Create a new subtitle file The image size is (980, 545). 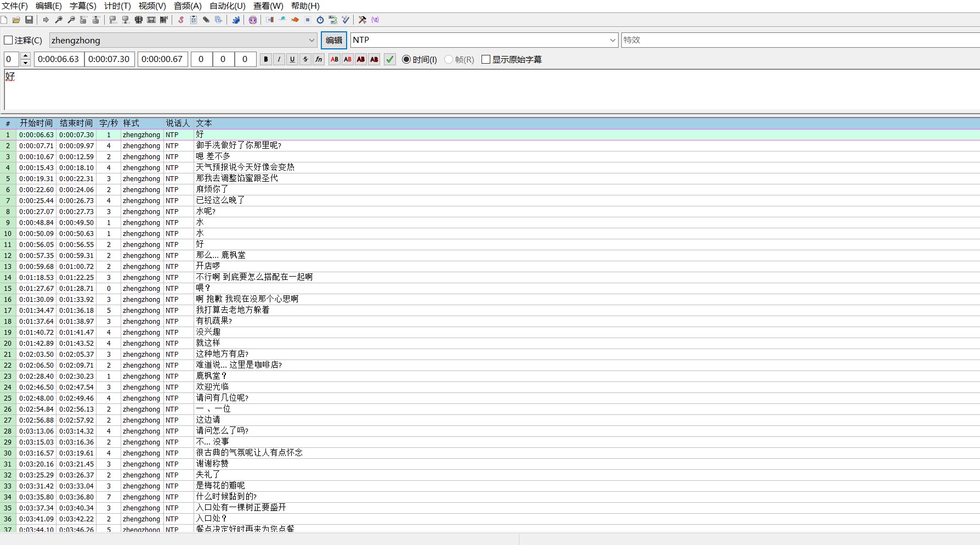pos(4,20)
